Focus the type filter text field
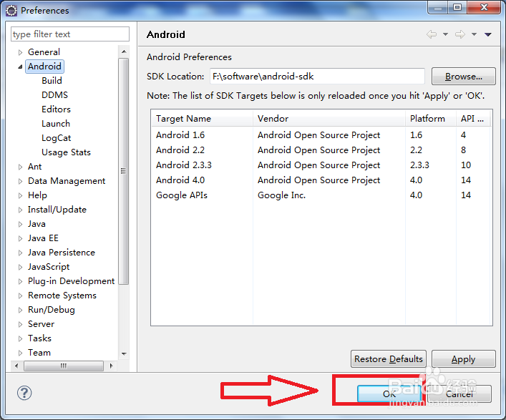Viewport: 506px width, 420px height. tap(70, 34)
